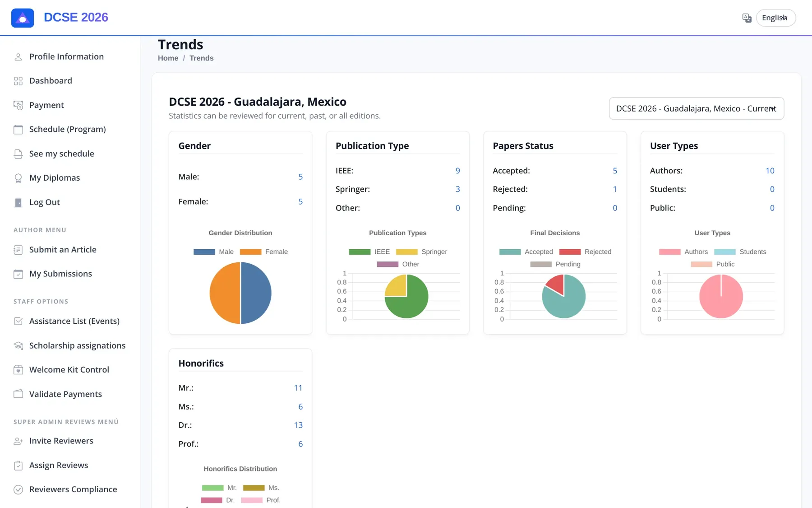The width and height of the screenshot is (812, 508).
Task: Click the yellow Springer pie slice
Action: [x=397, y=287]
